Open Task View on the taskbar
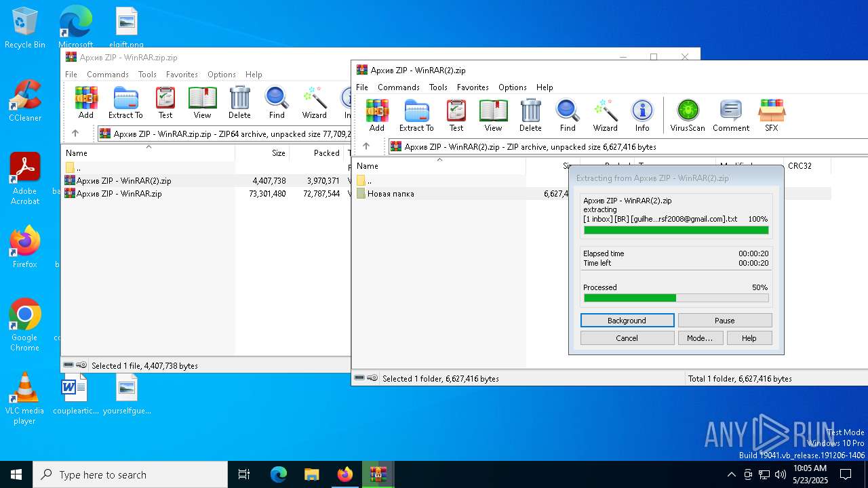Image resolution: width=868 pixels, height=488 pixels. point(244,474)
